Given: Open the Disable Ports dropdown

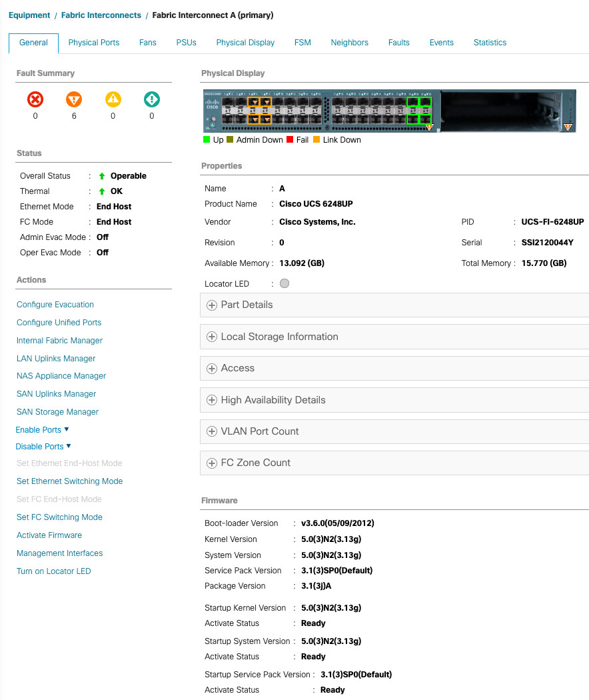Looking at the screenshot, I should point(43,447).
